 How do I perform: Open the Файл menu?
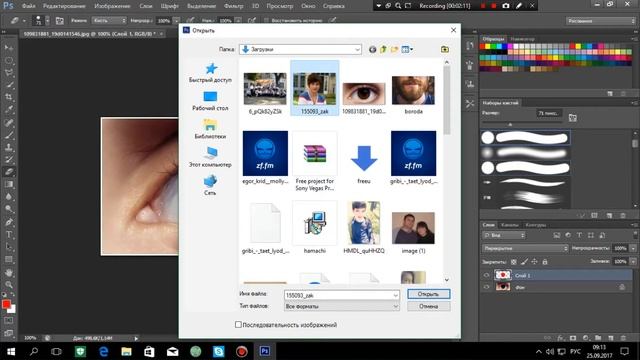(28, 6)
